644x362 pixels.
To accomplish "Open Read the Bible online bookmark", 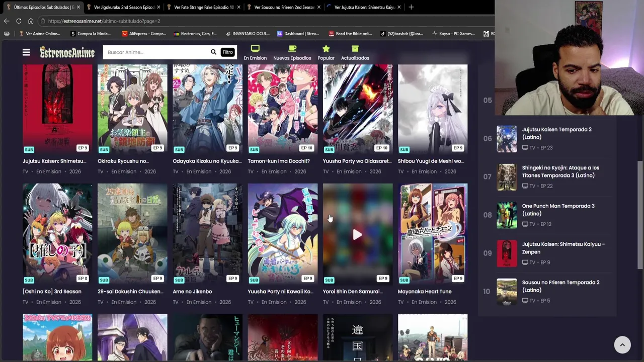I will pyautogui.click(x=351, y=34).
